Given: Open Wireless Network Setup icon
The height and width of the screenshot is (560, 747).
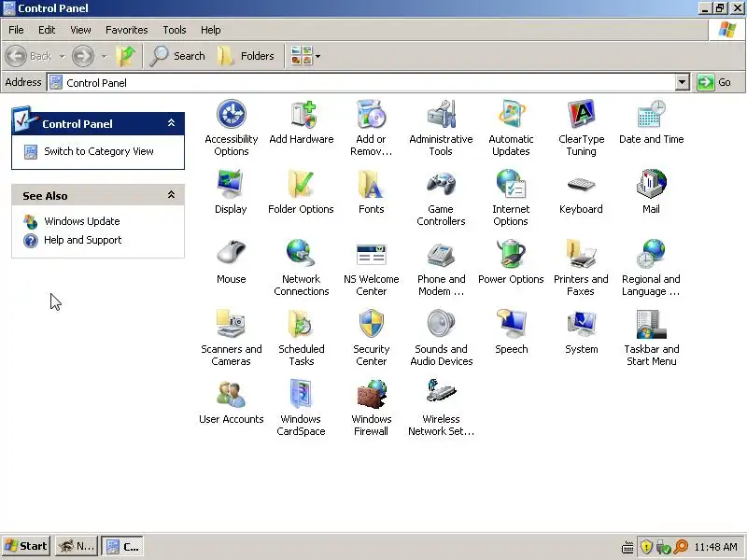Looking at the screenshot, I should (x=441, y=391).
